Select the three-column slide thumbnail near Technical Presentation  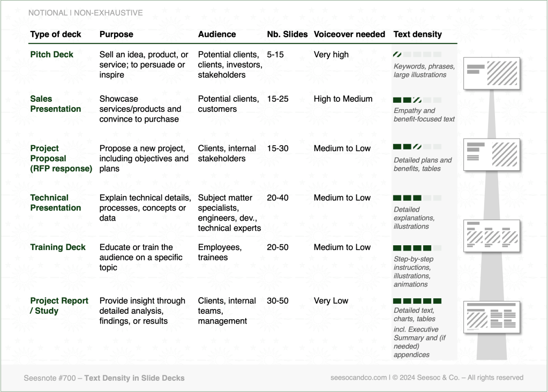[492, 236]
